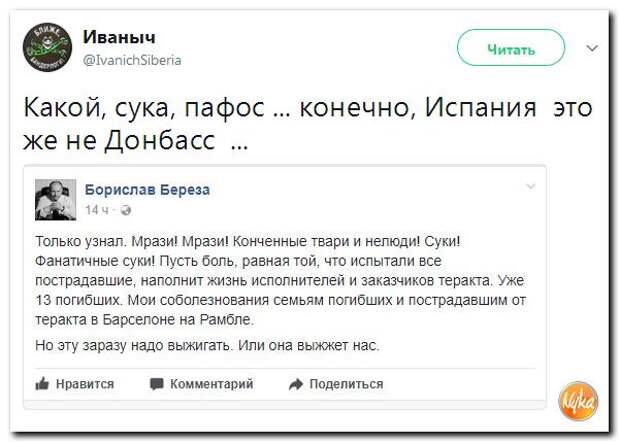Click the line Но эту заразу надо выжигать
The image size is (620, 443).
207,346
